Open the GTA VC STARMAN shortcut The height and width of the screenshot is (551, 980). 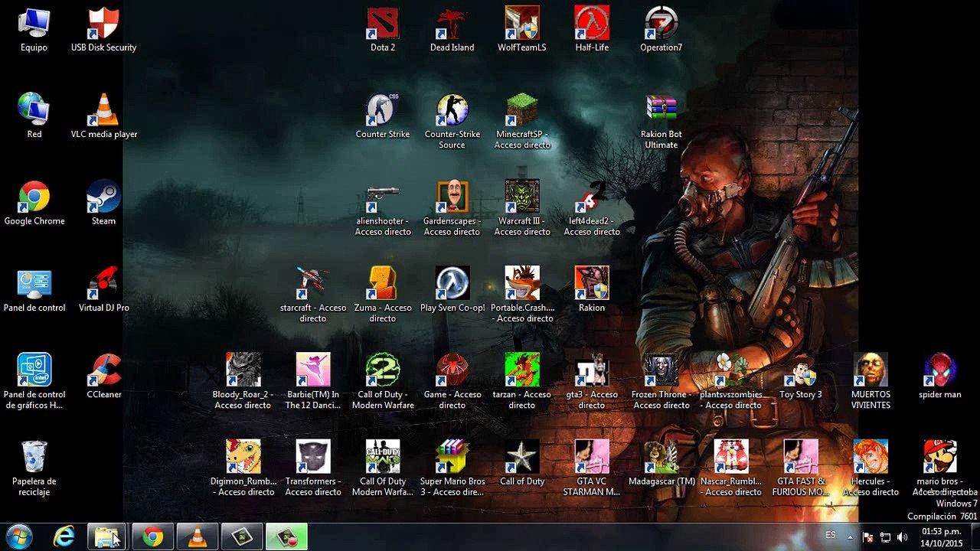click(592, 468)
